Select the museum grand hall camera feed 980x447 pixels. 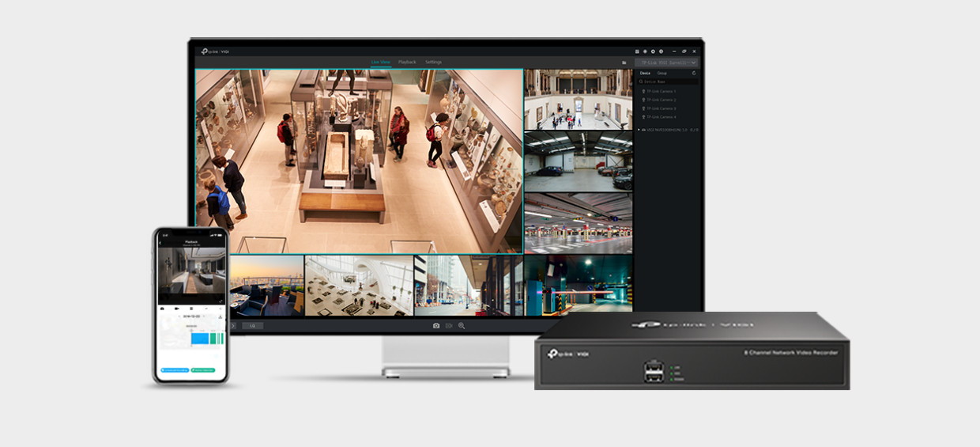coord(578,99)
